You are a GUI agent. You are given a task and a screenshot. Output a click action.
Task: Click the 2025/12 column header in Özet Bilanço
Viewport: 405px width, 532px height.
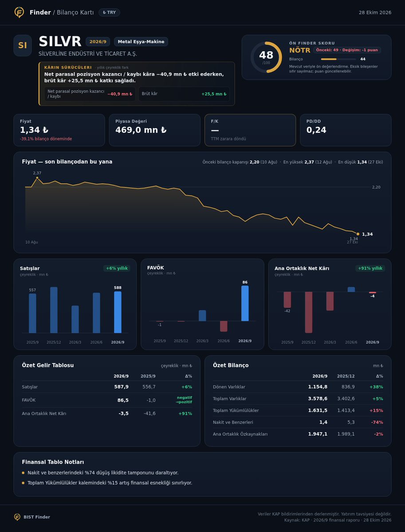346,376
